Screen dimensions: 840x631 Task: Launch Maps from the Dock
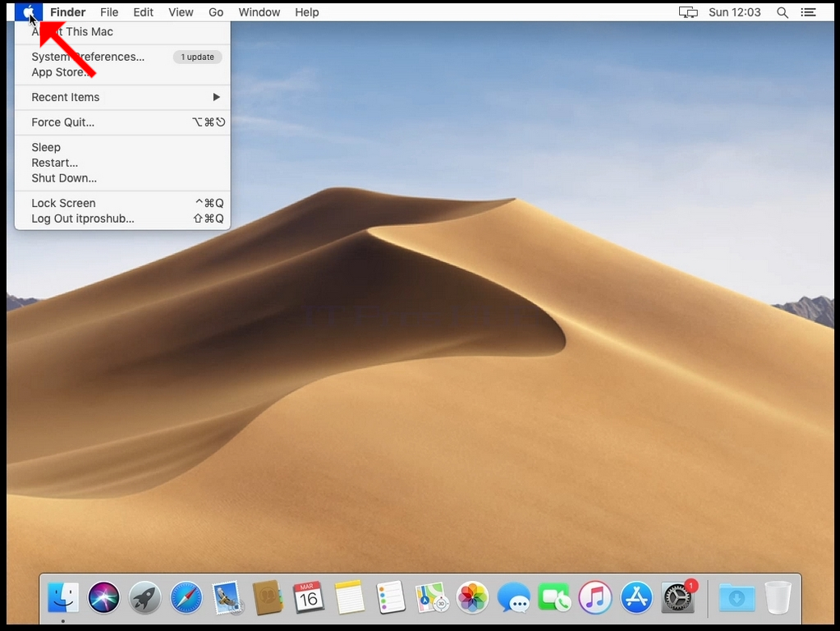[x=432, y=597]
